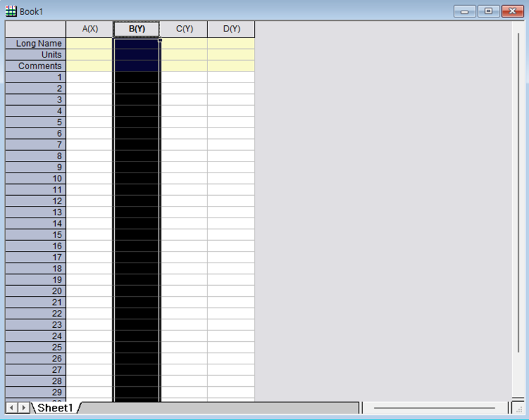The image size is (529, 420).
Task: Select the C(Y) column header
Action: (184, 29)
